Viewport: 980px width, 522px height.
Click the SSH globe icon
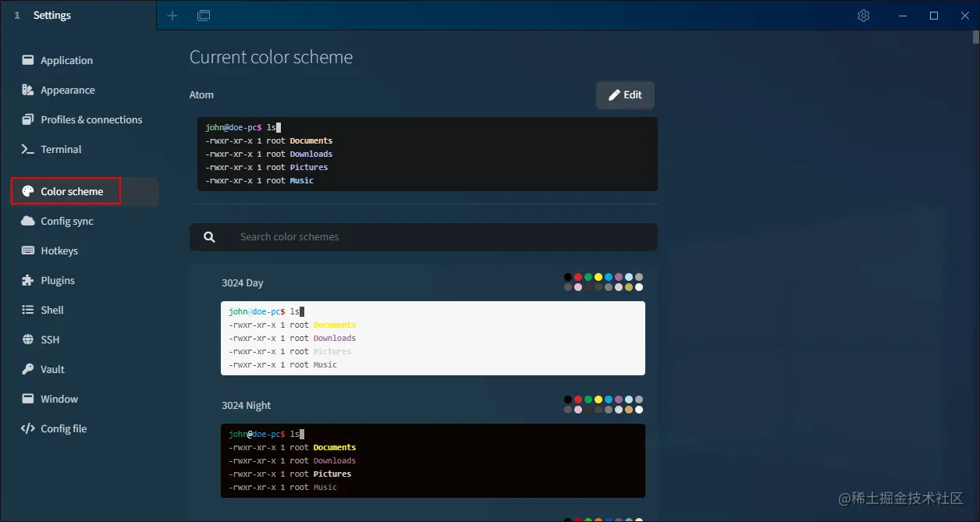[x=27, y=339]
